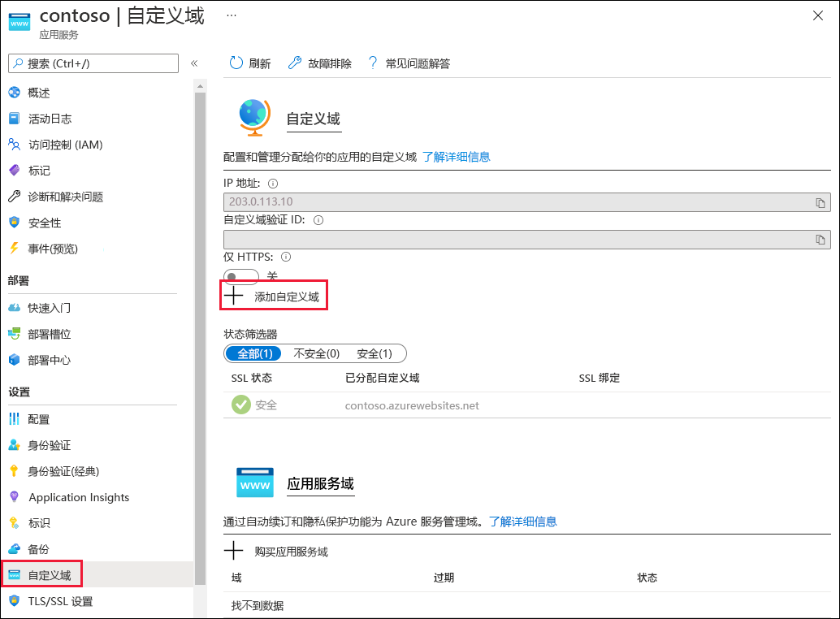Open 诊断和解决问题 wrench icon

(15, 197)
